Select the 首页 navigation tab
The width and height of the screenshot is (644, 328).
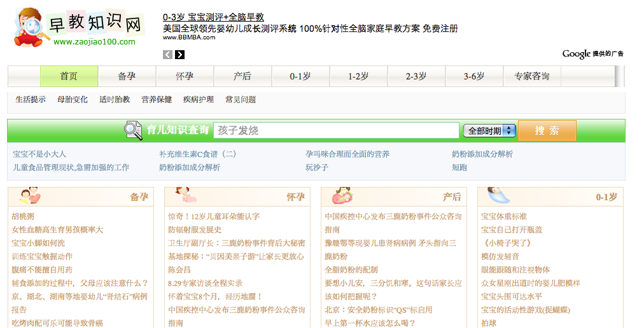click(69, 76)
